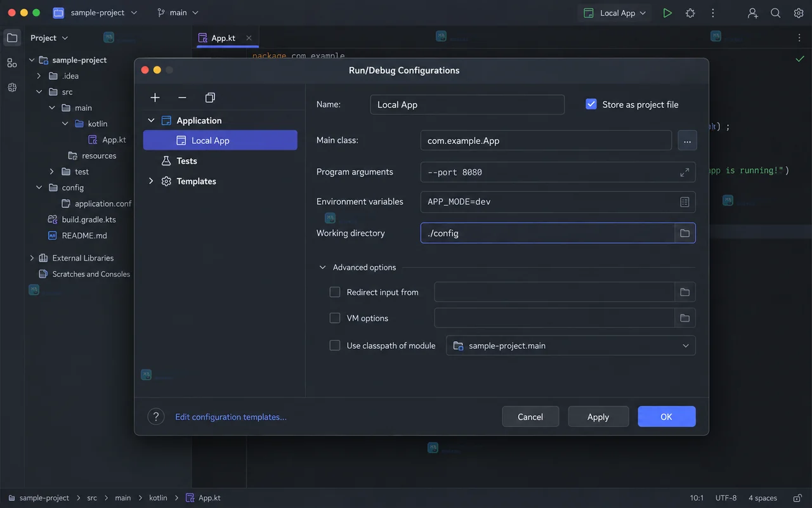Image resolution: width=812 pixels, height=508 pixels.
Task: Open Edit configuration templates link
Action: [x=231, y=417]
